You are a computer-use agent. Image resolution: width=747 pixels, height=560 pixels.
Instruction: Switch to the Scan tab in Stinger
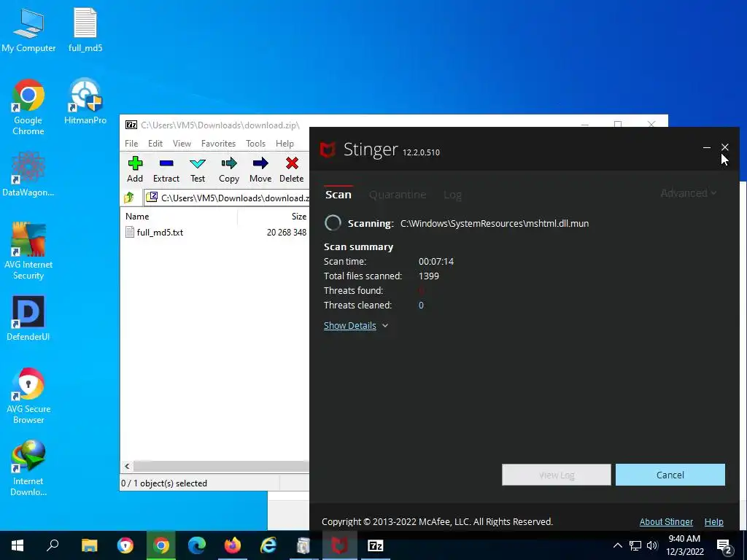point(338,194)
